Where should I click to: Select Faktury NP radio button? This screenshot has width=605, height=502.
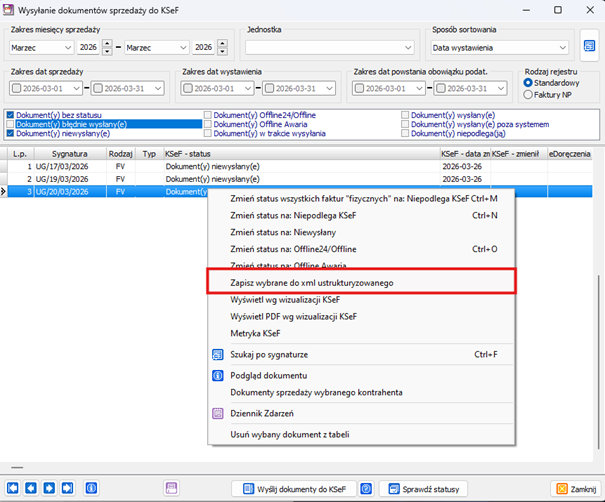pos(528,95)
